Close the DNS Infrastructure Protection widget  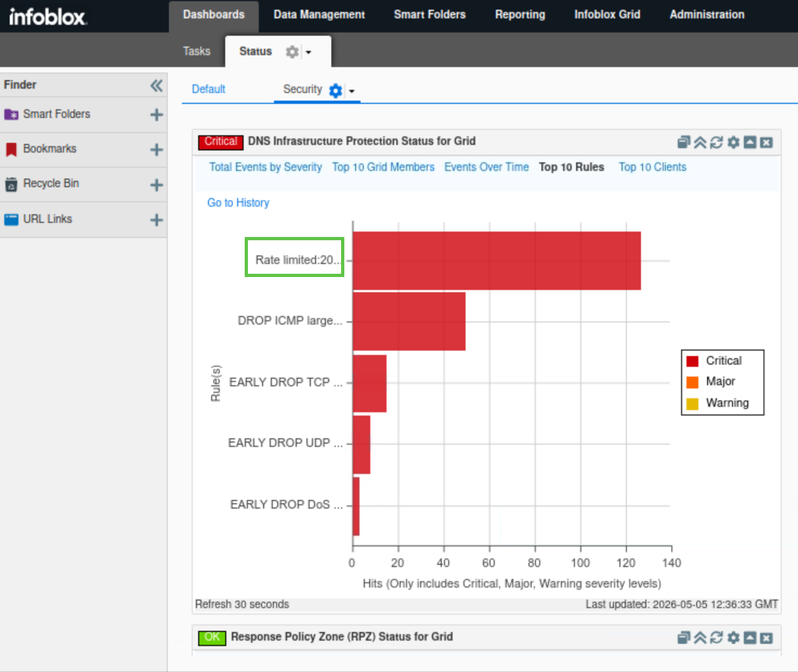(766, 142)
